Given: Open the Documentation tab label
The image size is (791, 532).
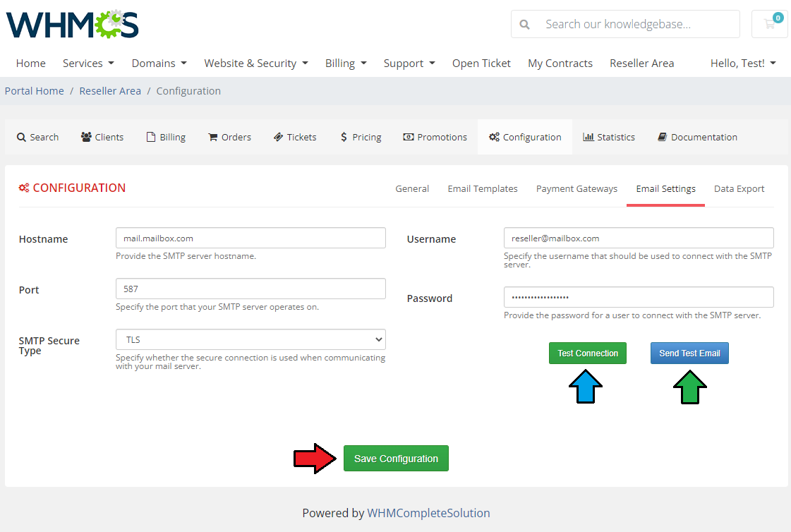Looking at the screenshot, I should 704,137.
